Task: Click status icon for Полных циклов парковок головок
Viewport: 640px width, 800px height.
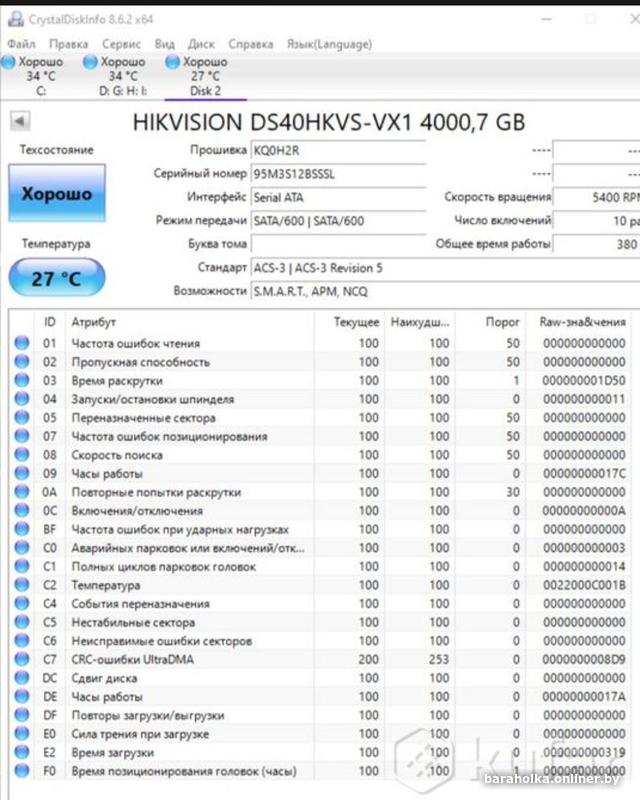Action: pos(22,566)
